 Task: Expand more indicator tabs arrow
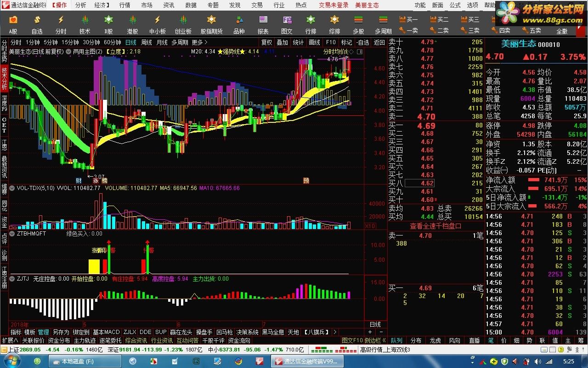(334, 332)
